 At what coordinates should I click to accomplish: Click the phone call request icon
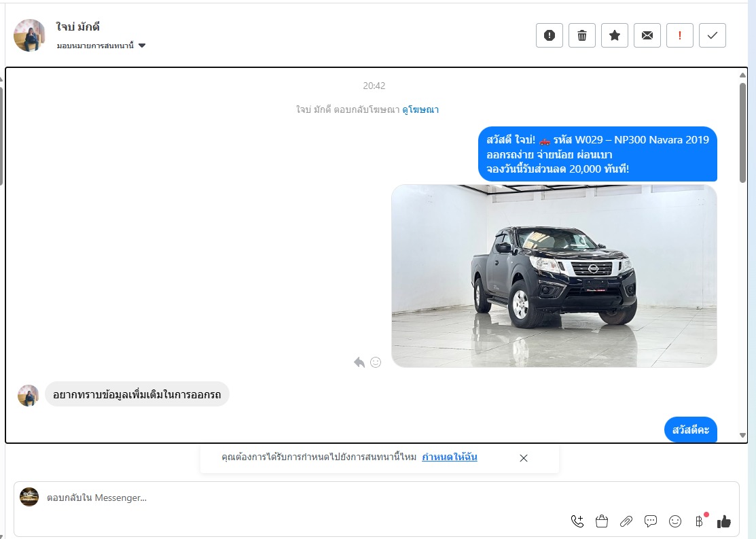point(577,521)
